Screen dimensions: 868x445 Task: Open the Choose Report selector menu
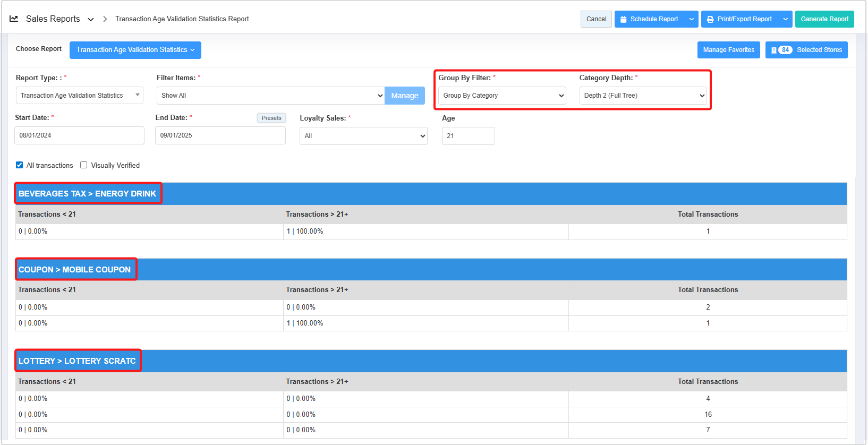135,50
